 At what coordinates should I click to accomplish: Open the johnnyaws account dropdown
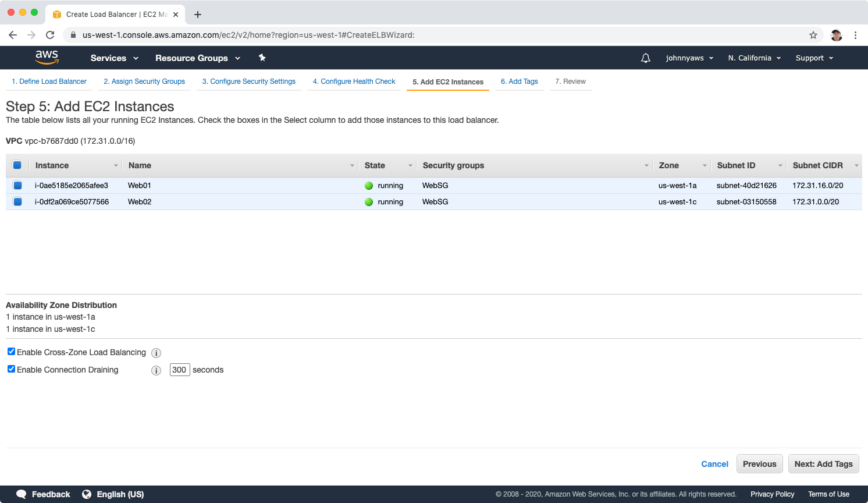[x=689, y=58]
